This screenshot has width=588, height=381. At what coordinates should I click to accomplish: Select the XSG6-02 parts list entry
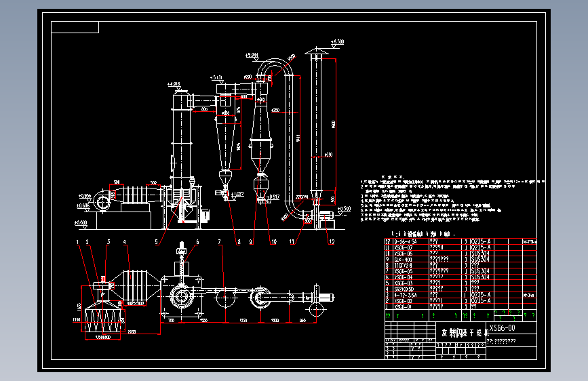[x=403, y=301]
